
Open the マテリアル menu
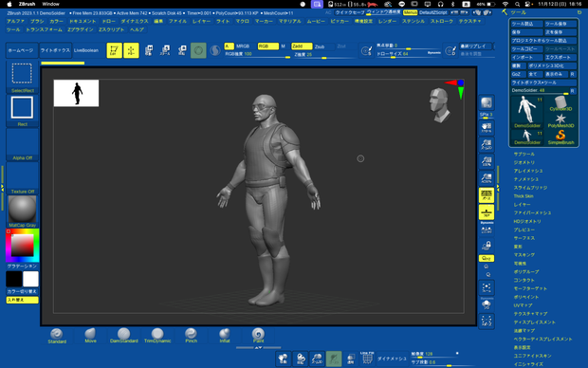[290, 22]
